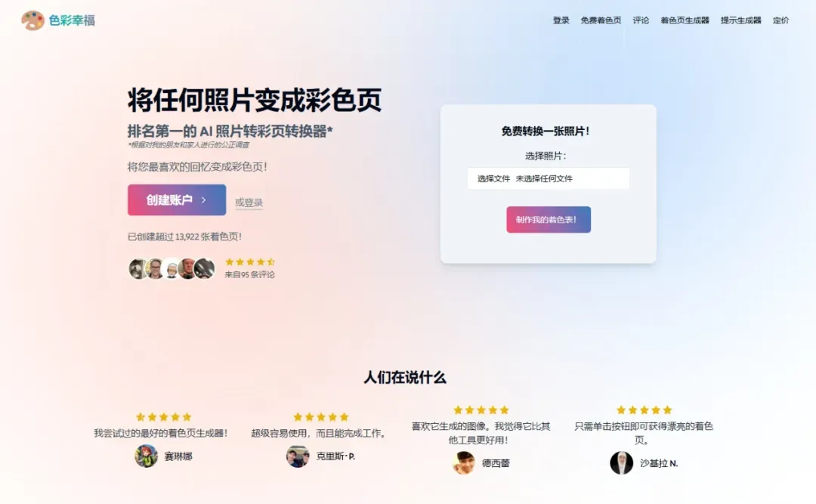Image resolution: width=816 pixels, height=504 pixels.
Task: Open 定价 pricing page
Action: pyautogui.click(x=780, y=20)
